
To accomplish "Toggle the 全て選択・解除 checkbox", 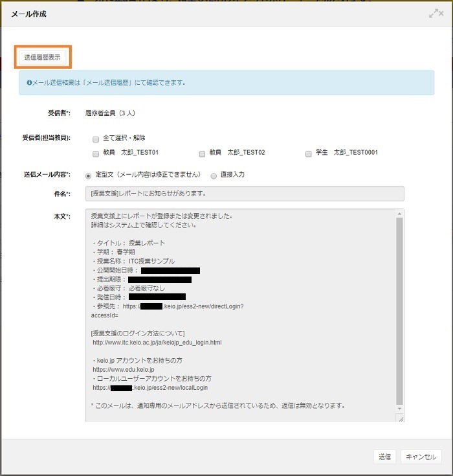I will click(96, 139).
